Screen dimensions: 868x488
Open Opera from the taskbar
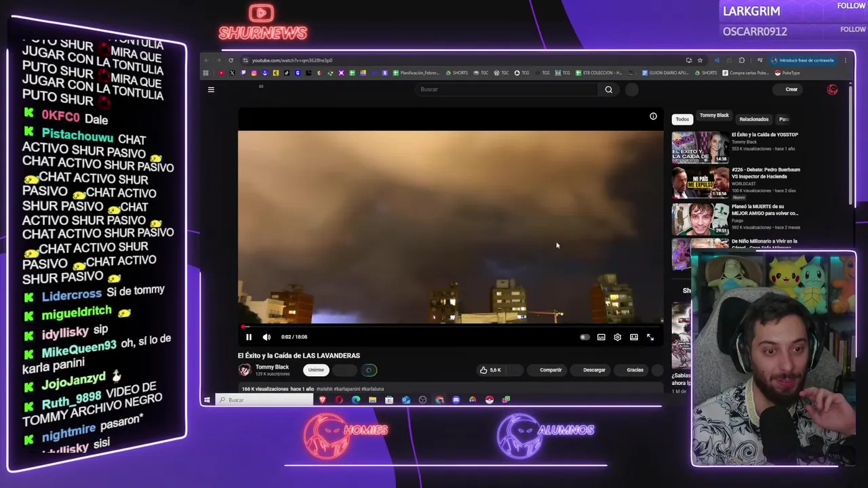[339, 400]
